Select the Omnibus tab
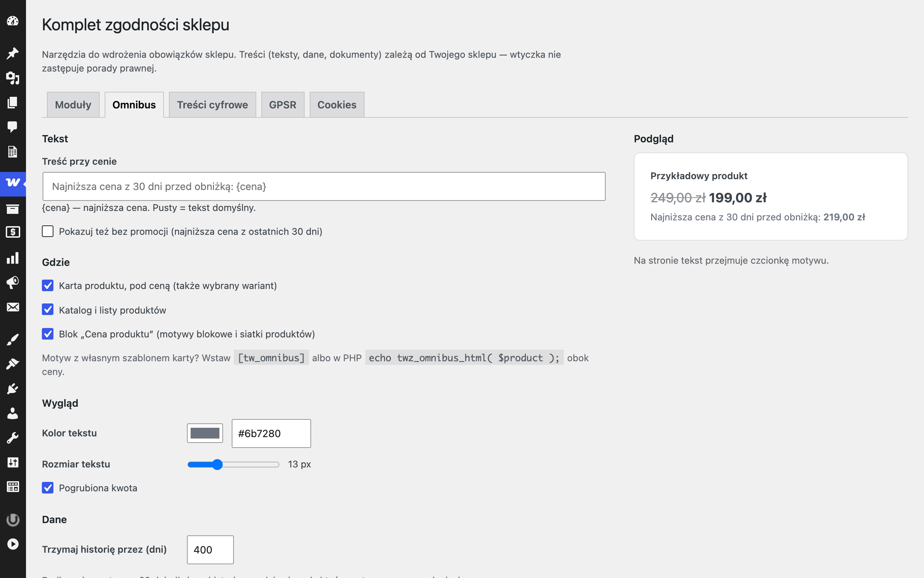 [134, 105]
